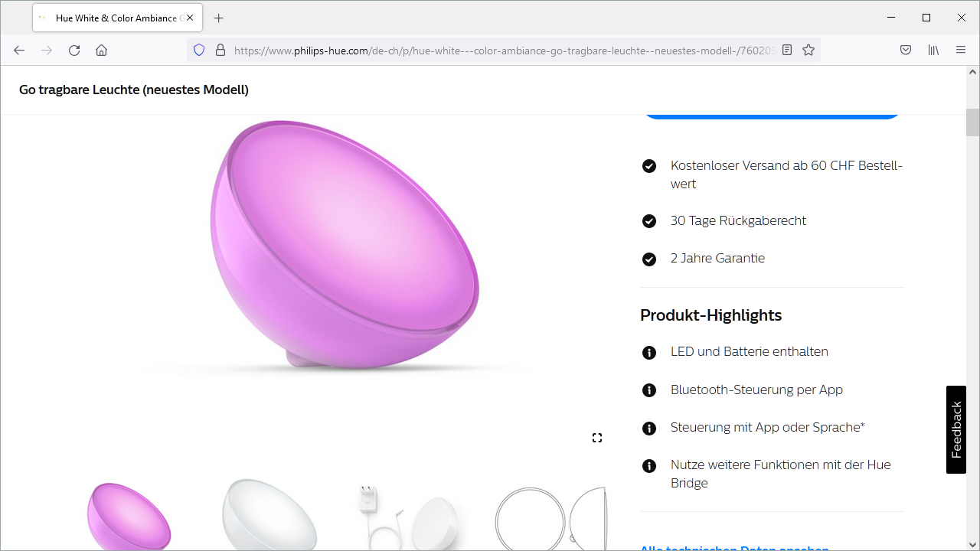Click info icon beside Nutze weitere Funktionen
Image resolution: width=980 pixels, height=551 pixels.
click(649, 466)
